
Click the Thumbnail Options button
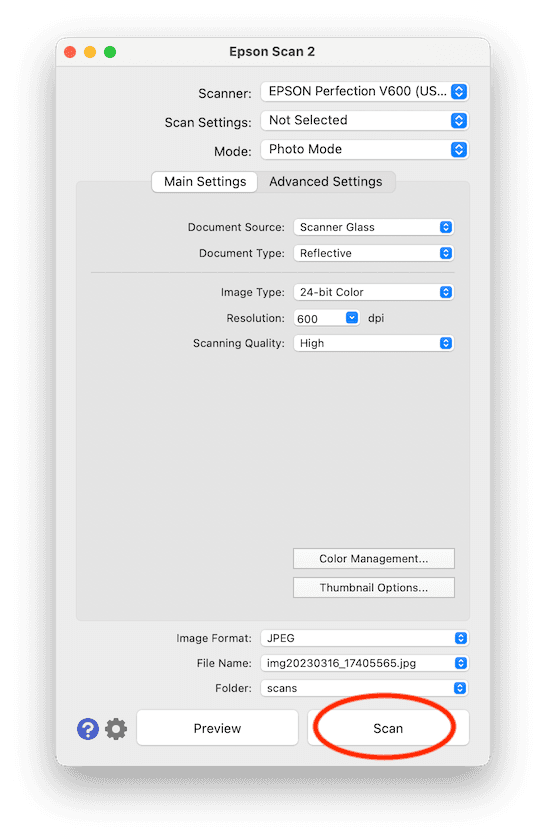point(373,587)
